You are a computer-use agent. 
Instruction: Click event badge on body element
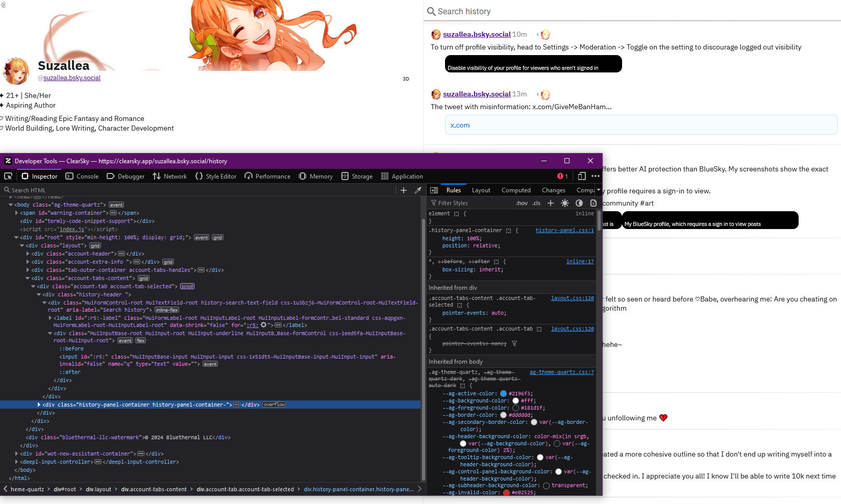pos(116,205)
